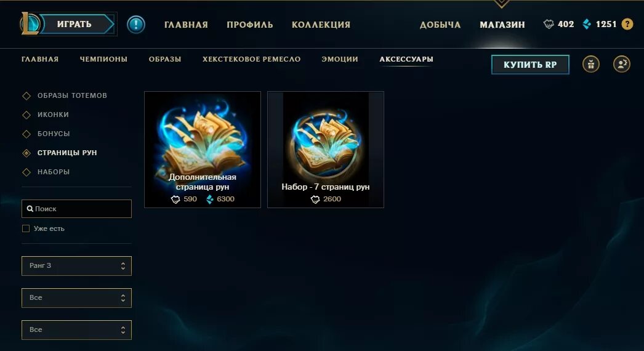Toggle the Уже есть checkbox
Image resolution: width=644 pixels, height=351 pixels.
[26, 228]
